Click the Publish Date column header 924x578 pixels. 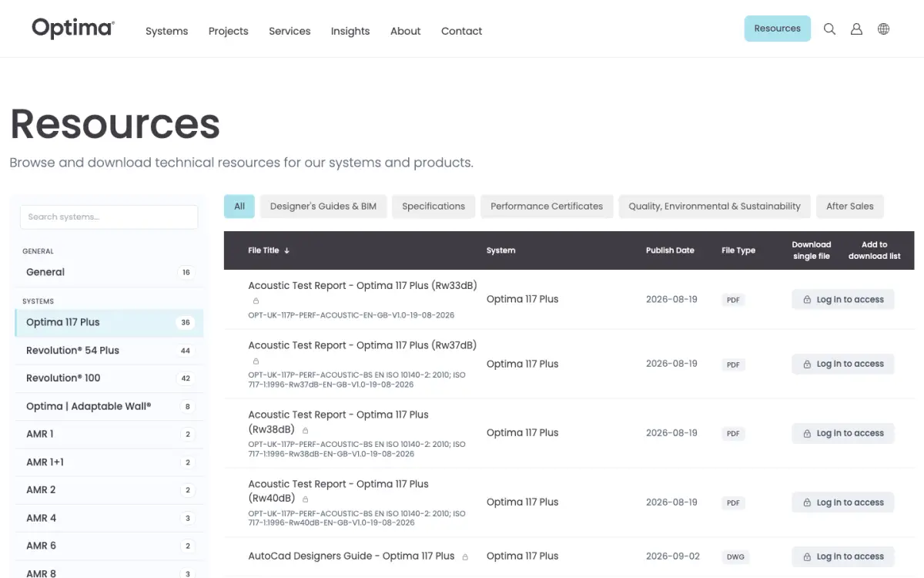tap(670, 250)
